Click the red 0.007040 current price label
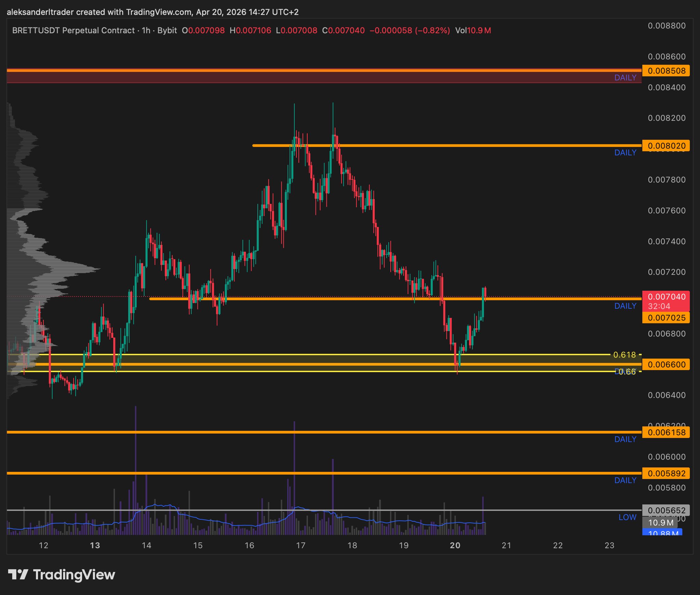Screen dimensions: 700x595 coord(666,297)
